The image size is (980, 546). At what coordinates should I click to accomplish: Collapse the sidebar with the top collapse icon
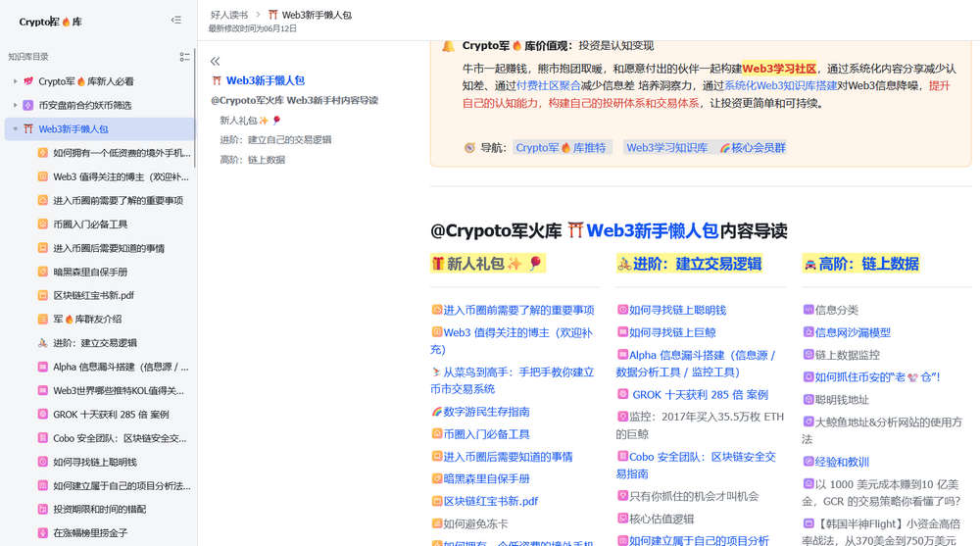[176, 20]
